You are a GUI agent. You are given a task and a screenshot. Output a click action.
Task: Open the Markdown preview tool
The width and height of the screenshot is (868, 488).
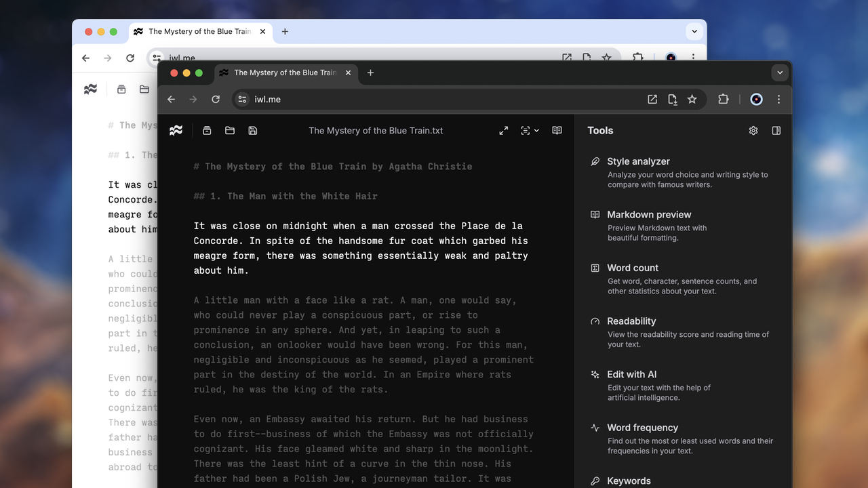click(x=682, y=226)
